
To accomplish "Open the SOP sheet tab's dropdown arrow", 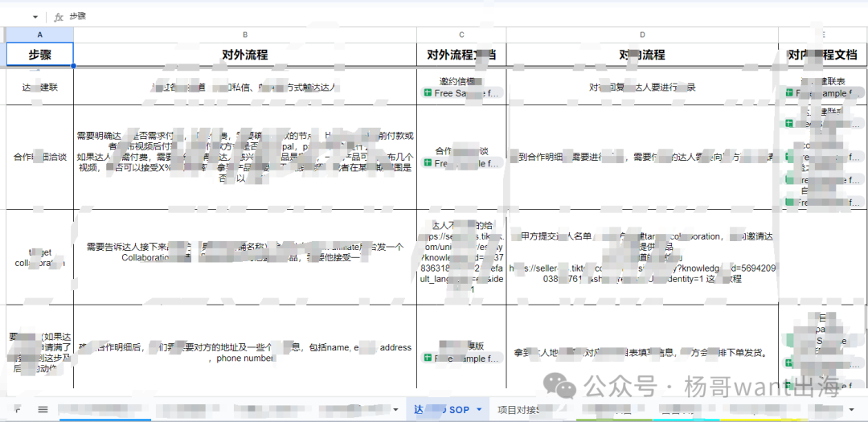I will point(479,410).
